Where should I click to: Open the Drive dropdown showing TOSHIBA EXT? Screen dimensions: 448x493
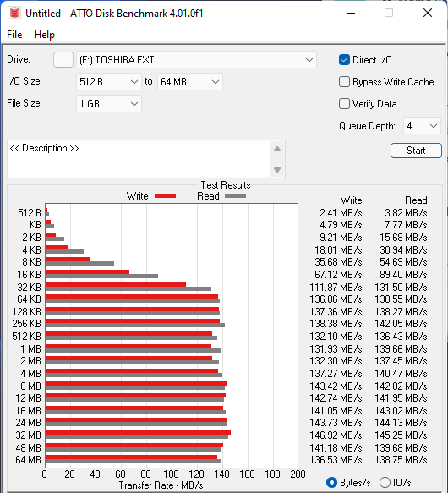196,60
